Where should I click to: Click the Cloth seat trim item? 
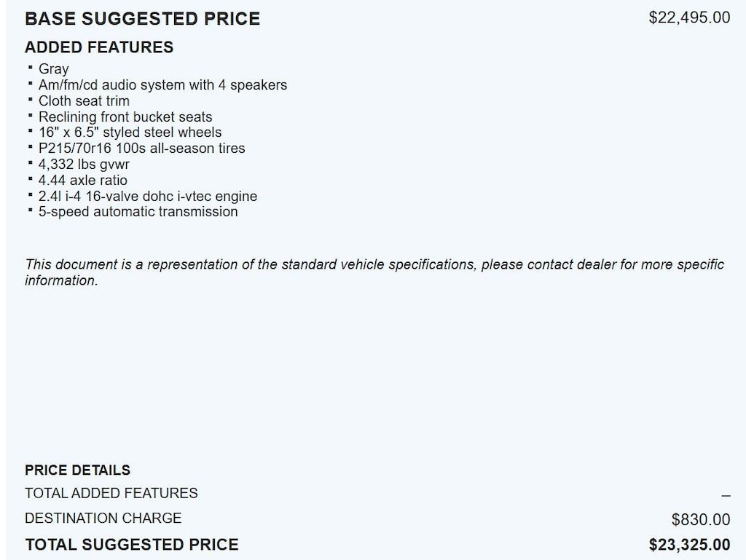coord(84,101)
